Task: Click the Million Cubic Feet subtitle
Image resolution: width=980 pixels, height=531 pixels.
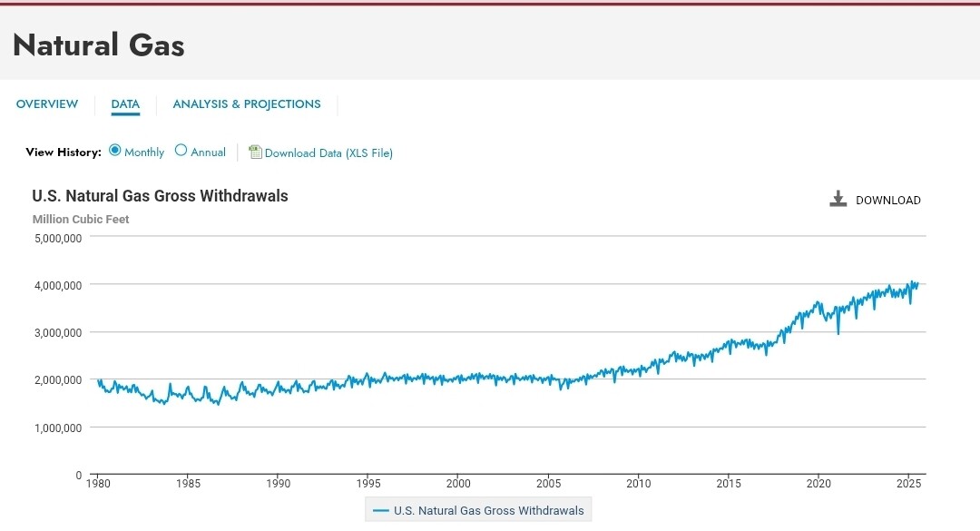Action: [x=81, y=220]
